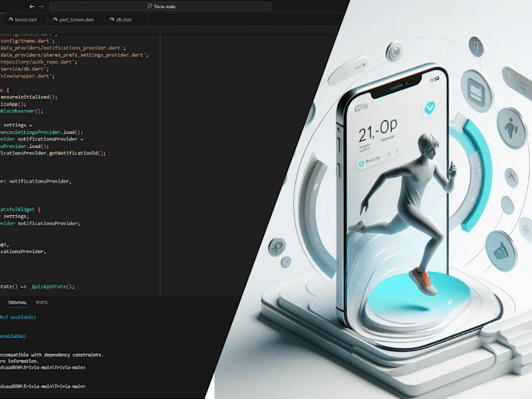Click the notifications_provider.dart import line

[63, 48]
